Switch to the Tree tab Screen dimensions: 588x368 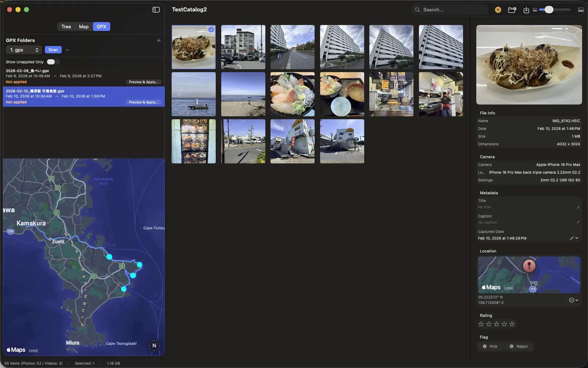click(x=66, y=26)
